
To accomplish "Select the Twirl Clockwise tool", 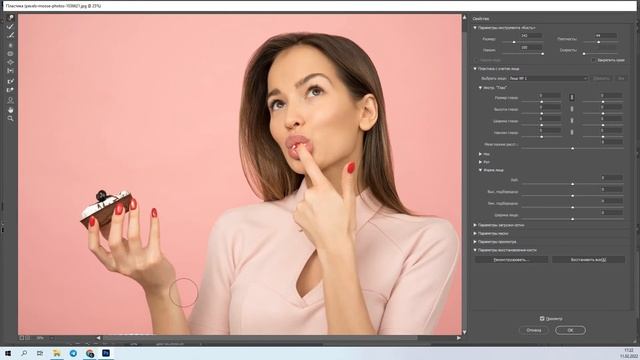I will tap(11, 45).
